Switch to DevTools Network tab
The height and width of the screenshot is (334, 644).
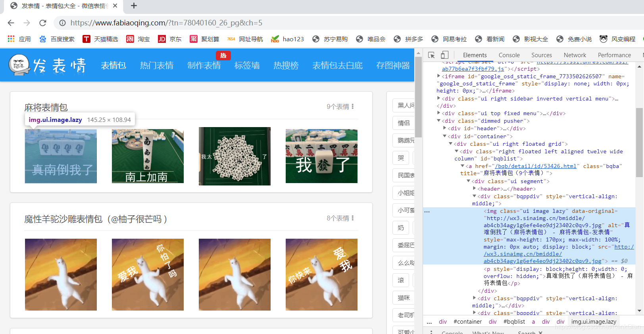575,55
